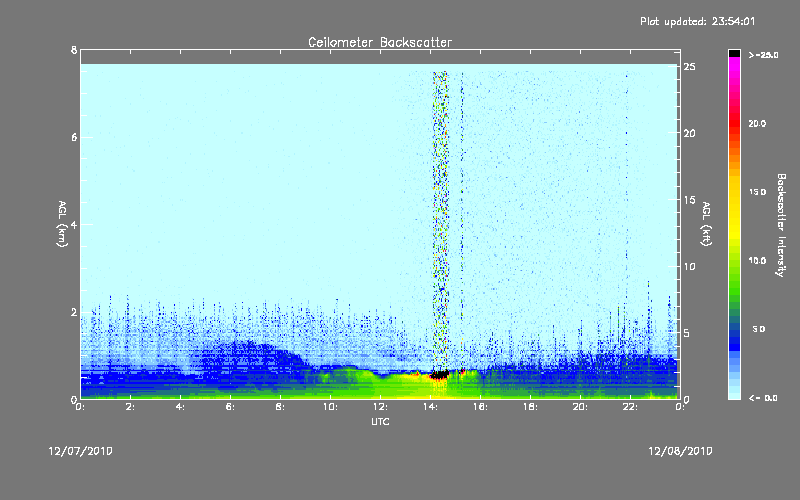Click the colorbar maximum label '>=25.0'
The image size is (800, 500).
[x=763, y=55]
